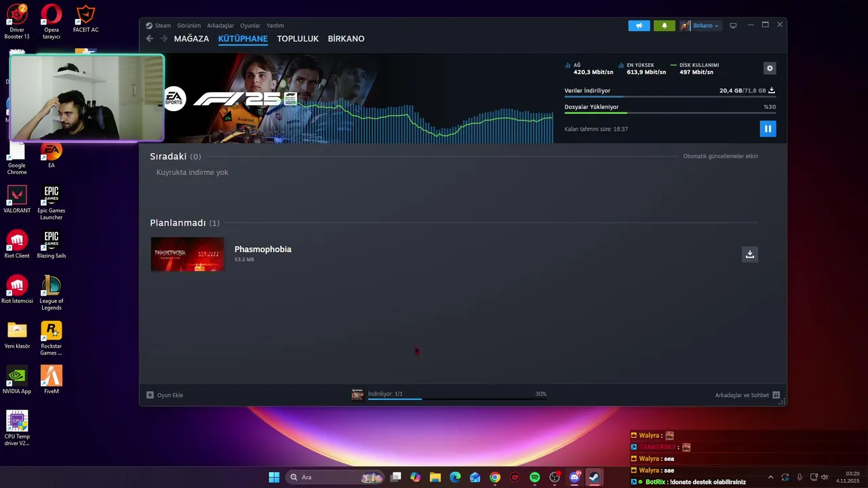
Task: Open the Windows Start menu
Action: 274,477
